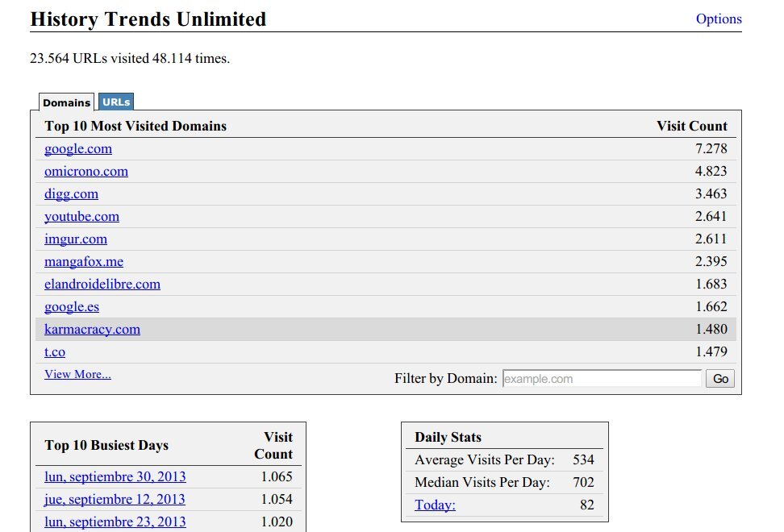Open the Options page
This screenshot has height=532, width=784.
coord(718,19)
